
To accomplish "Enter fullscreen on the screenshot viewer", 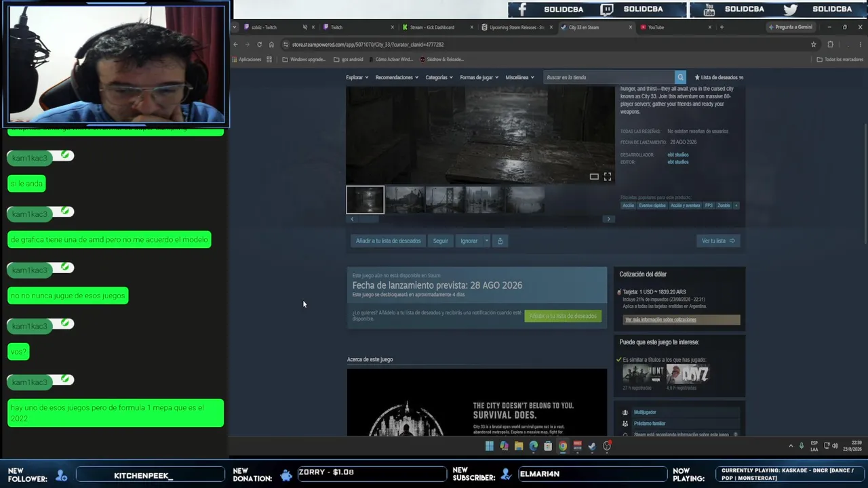I will pos(608,177).
